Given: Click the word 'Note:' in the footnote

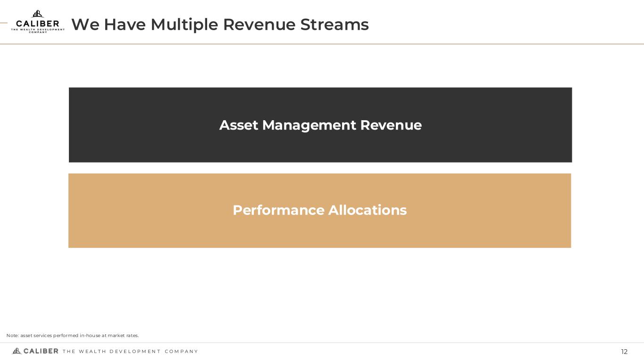Looking at the screenshot, I should 13,336.
